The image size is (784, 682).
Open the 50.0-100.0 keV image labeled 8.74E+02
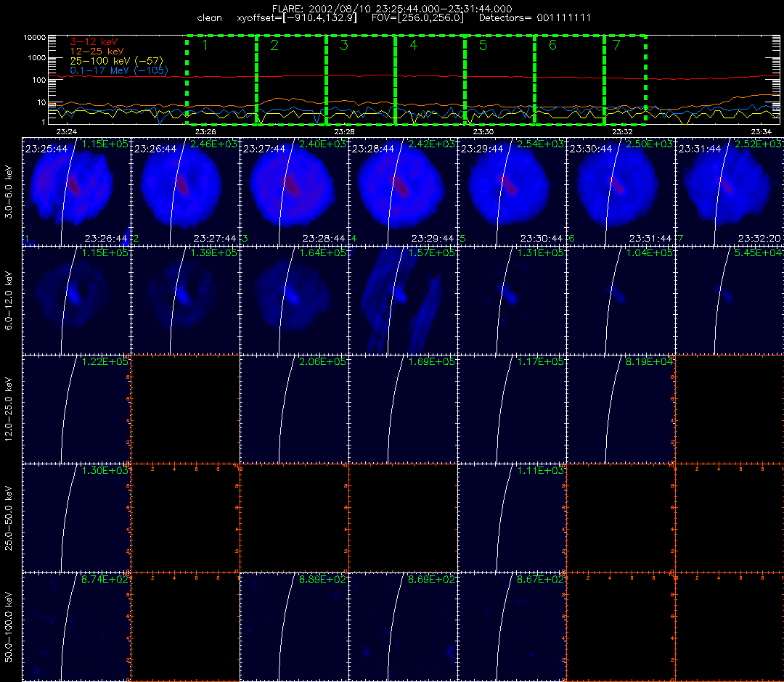click(x=76, y=627)
